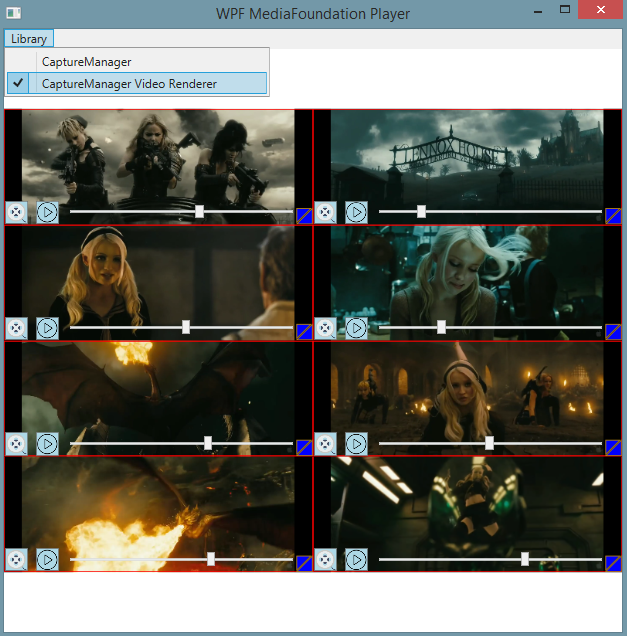Click film reel icon on Lennox House video
This screenshot has width=627, height=636.
(x=326, y=212)
